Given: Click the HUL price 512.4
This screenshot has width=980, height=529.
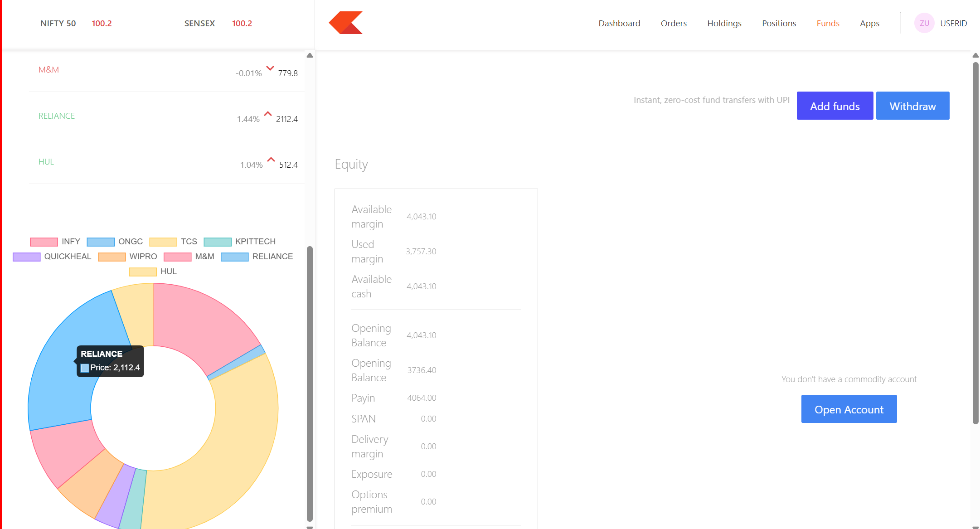Looking at the screenshot, I should 288,165.
